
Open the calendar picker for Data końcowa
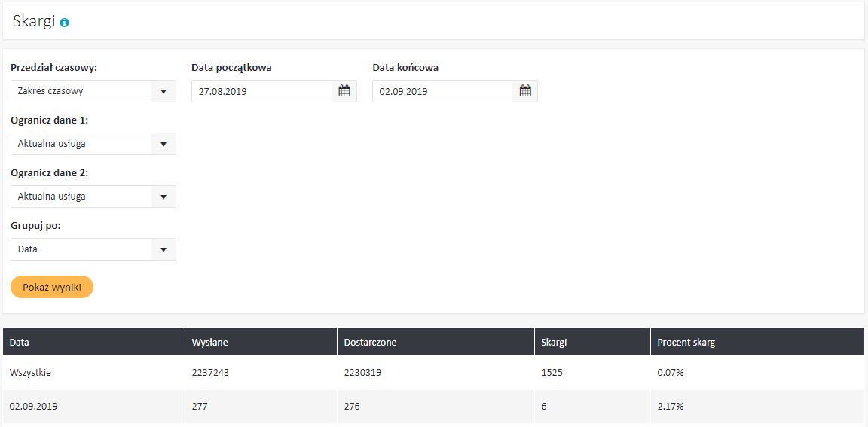525,91
